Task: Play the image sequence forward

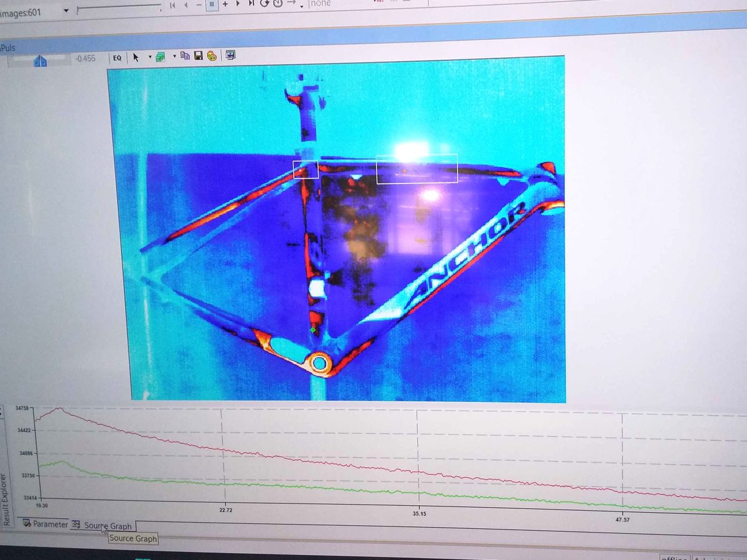Action: [x=238, y=4]
